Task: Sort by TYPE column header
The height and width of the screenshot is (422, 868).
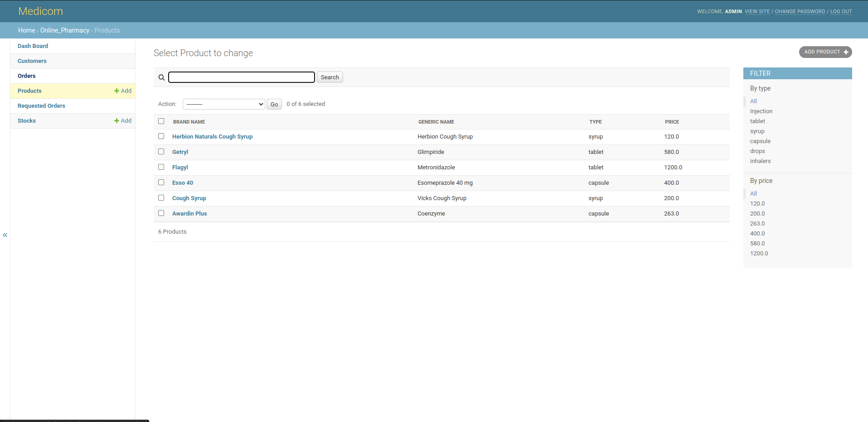Action: click(x=596, y=122)
